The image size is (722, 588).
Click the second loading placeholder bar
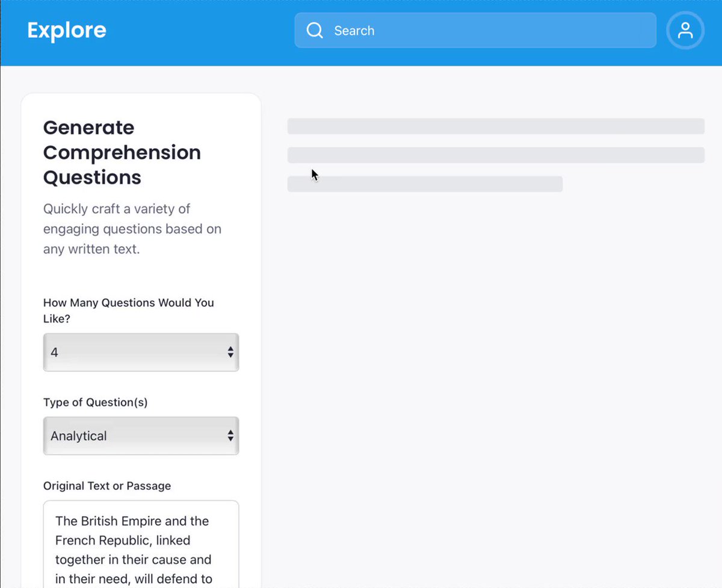coord(496,155)
